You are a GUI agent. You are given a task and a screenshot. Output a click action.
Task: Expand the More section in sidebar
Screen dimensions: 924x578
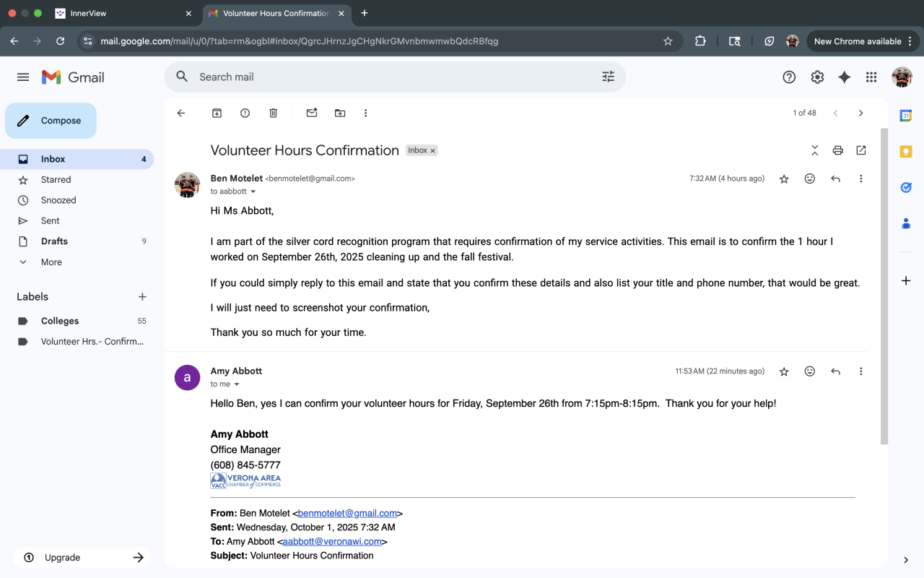51,262
